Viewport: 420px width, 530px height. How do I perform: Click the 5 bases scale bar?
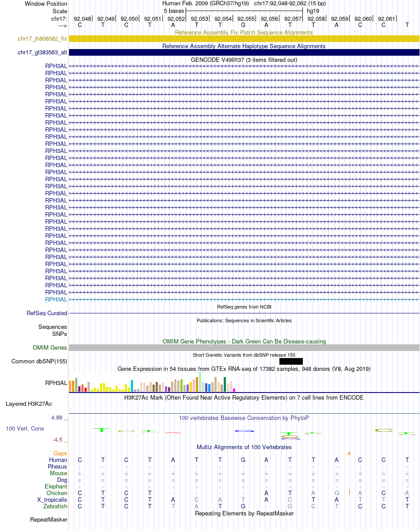click(244, 11)
